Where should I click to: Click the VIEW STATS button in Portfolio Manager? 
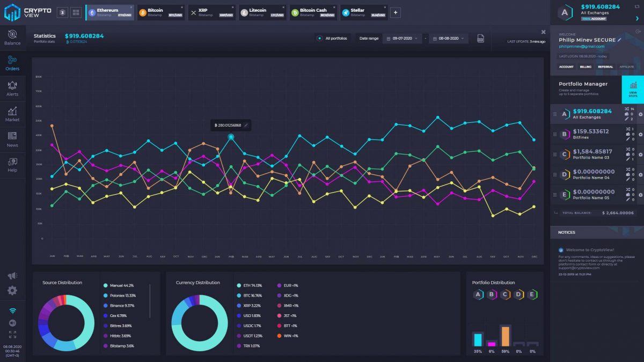pyautogui.click(x=633, y=91)
